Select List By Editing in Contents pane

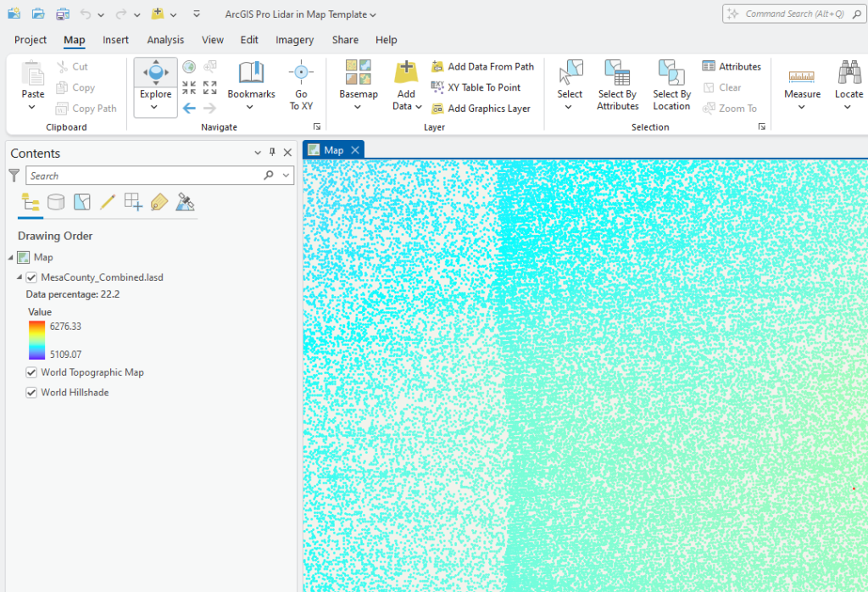106,202
